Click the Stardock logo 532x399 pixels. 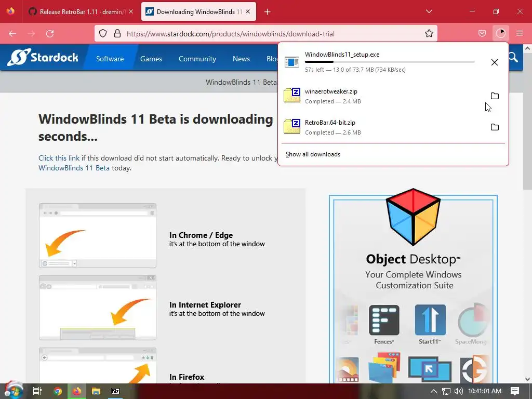point(43,57)
